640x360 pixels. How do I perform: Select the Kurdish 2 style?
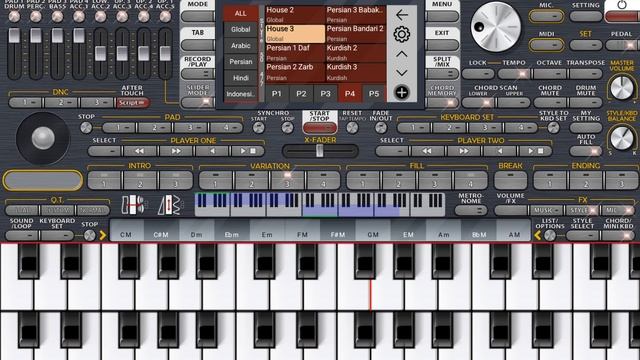coord(356,53)
